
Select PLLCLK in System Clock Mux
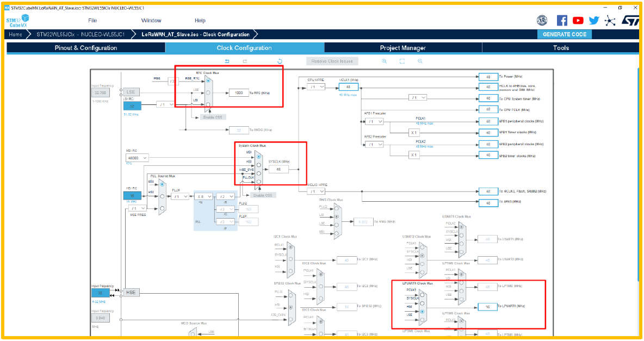pos(259,182)
